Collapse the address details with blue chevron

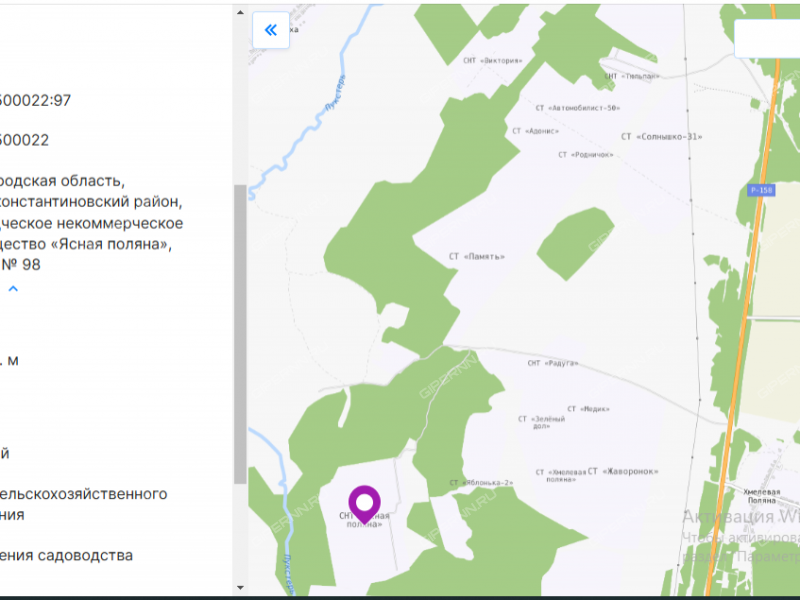(14, 289)
